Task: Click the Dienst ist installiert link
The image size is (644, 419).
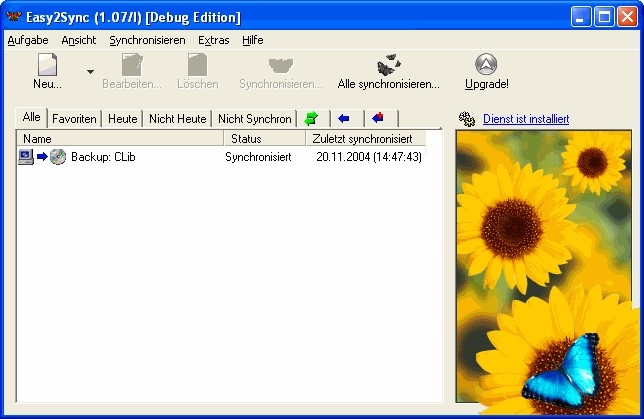Action: pyautogui.click(x=525, y=119)
